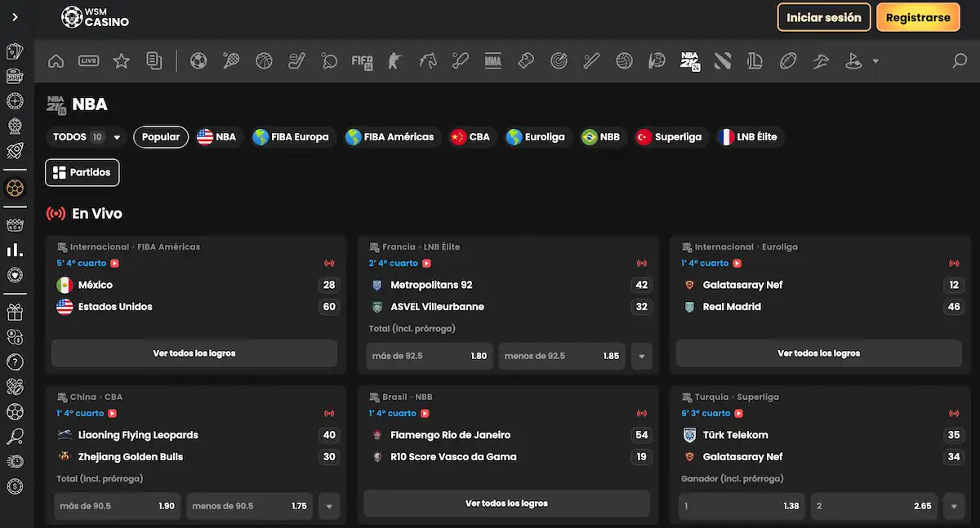Image resolution: width=980 pixels, height=528 pixels.
Task: Expand more markets for Türk Telekom match
Action: click(x=954, y=506)
